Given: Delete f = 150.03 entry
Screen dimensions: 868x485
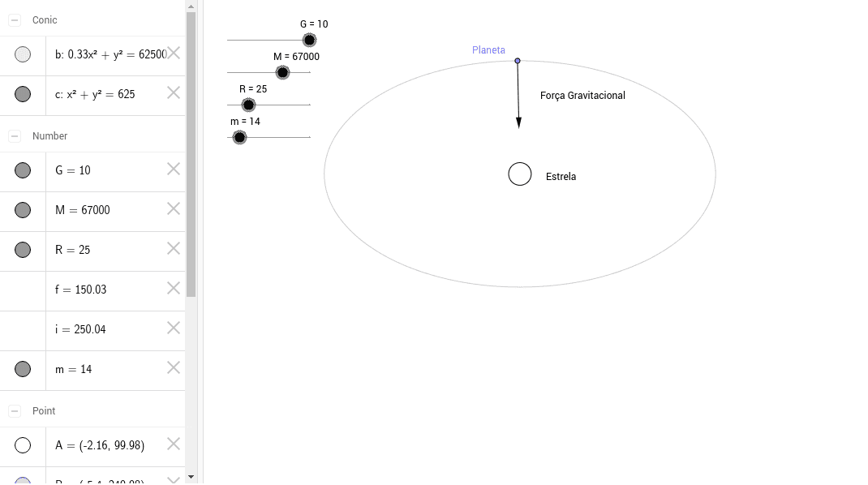Looking at the screenshot, I should (174, 289).
